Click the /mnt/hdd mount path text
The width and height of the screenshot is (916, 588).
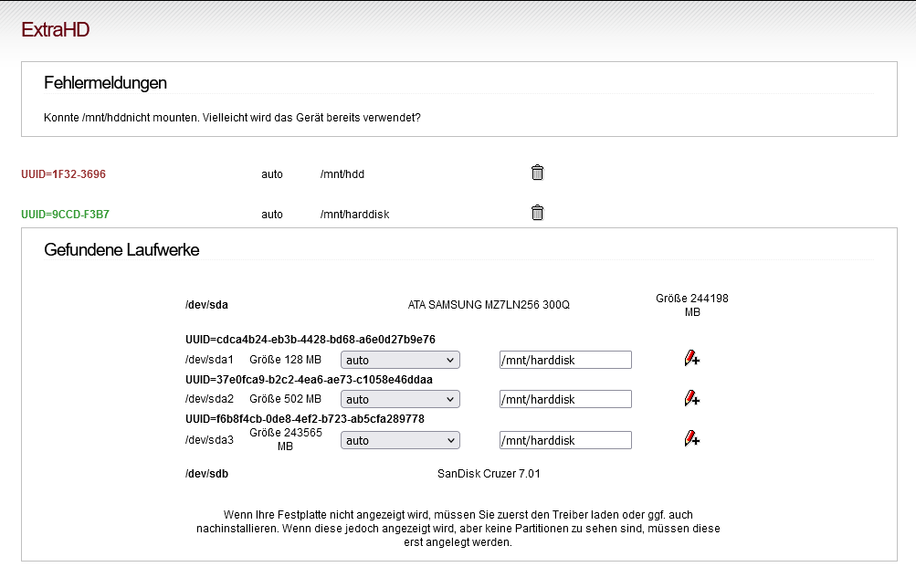(x=342, y=174)
